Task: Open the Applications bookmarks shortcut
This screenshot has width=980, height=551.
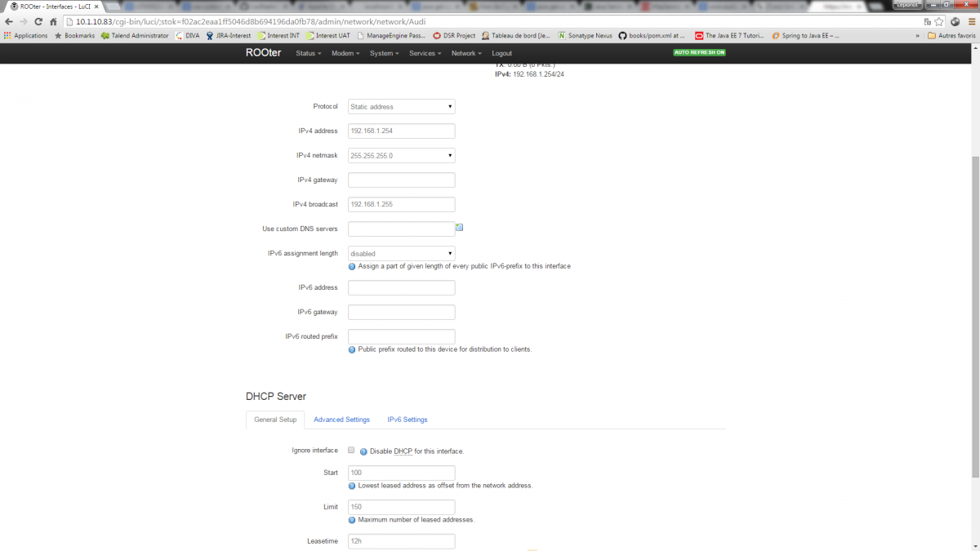Action: pos(26,36)
